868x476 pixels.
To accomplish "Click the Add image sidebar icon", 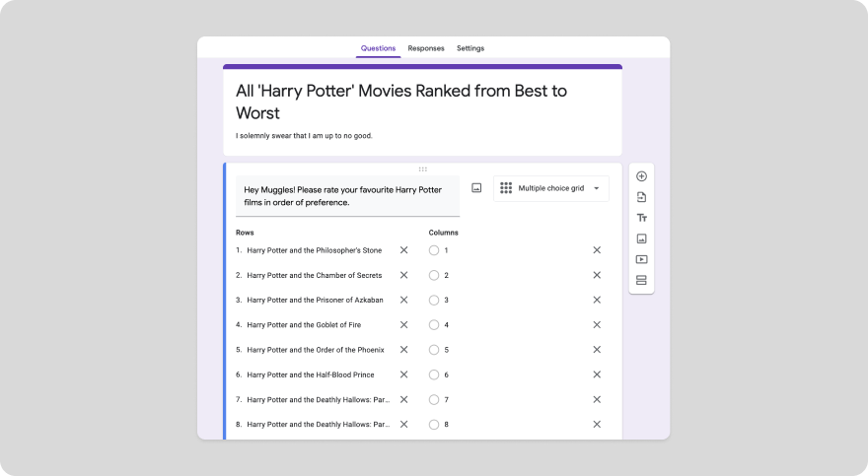I will [x=641, y=238].
